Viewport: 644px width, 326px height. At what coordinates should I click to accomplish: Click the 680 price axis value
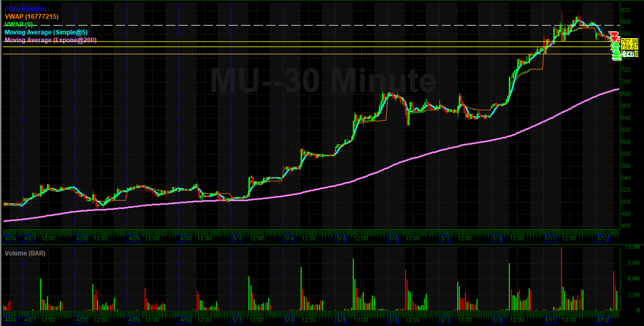[626, 93]
